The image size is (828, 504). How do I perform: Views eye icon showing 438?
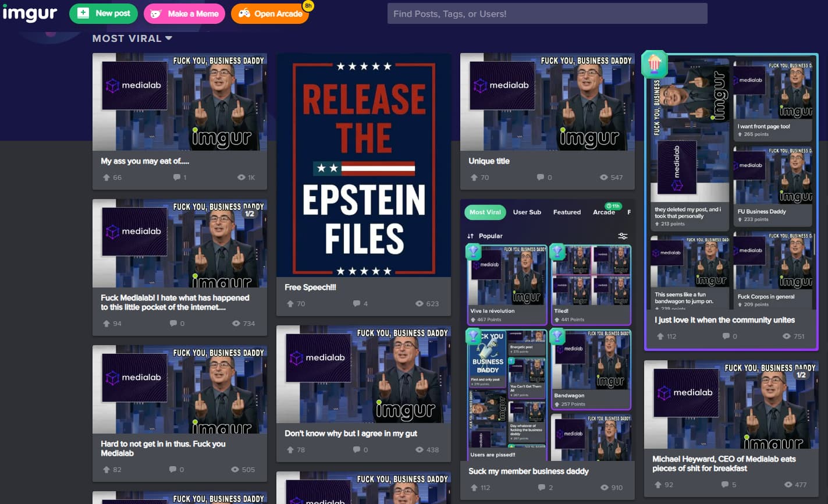click(420, 450)
